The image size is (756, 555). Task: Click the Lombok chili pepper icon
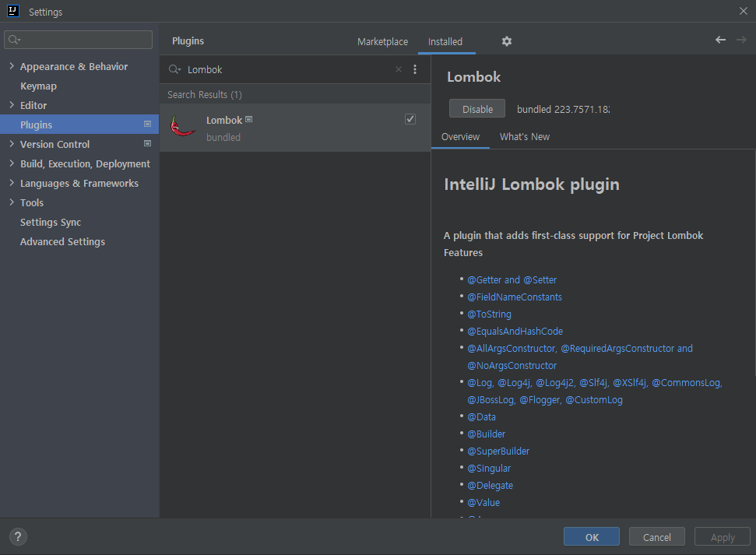coord(183,128)
